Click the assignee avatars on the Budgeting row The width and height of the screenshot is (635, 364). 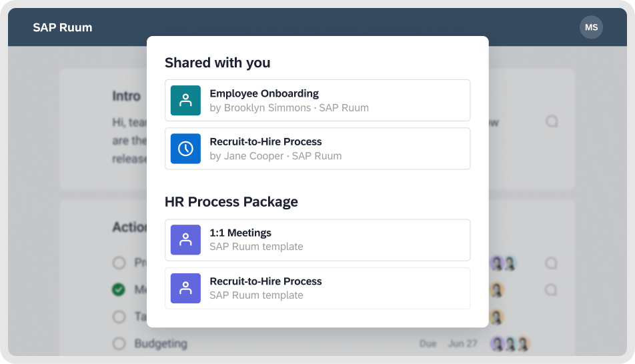pos(510,344)
